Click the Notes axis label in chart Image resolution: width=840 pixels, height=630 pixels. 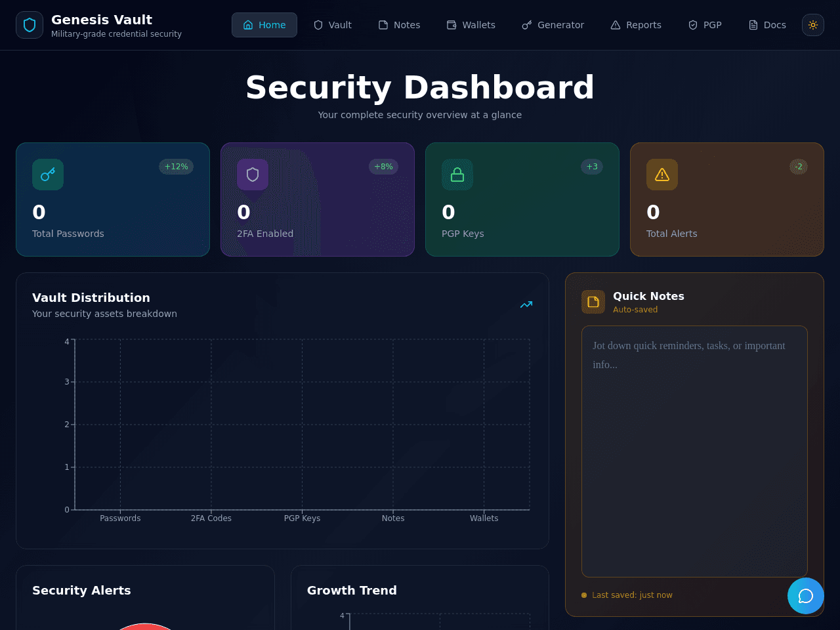[x=393, y=518]
